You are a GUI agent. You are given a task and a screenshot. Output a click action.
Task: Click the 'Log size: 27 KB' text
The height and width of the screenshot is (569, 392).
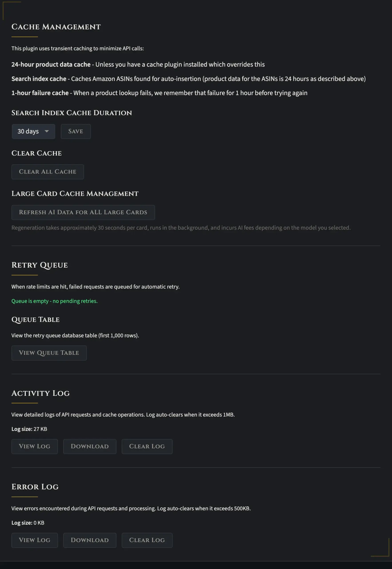click(x=29, y=429)
